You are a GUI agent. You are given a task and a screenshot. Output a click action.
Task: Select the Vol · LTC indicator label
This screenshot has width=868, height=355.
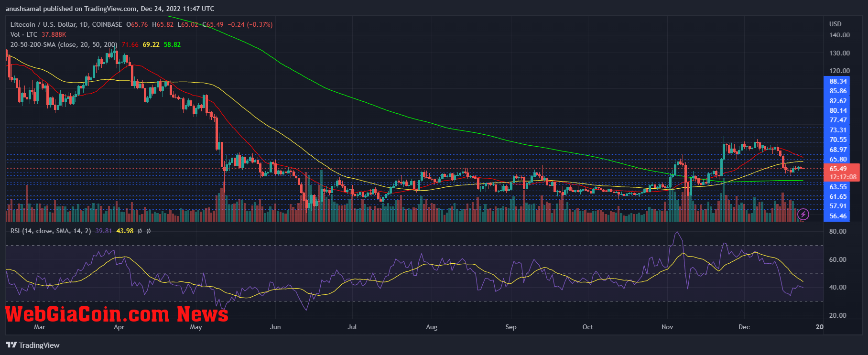[x=24, y=34]
